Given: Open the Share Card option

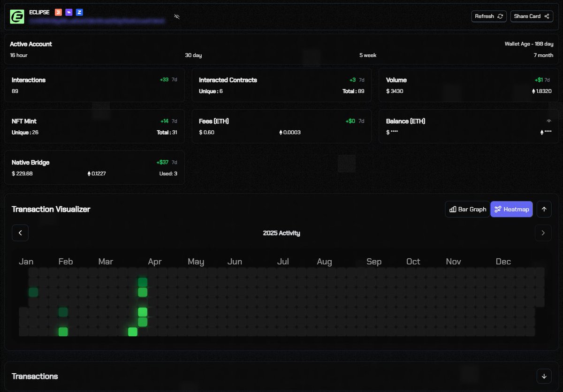Looking at the screenshot, I should (x=532, y=16).
